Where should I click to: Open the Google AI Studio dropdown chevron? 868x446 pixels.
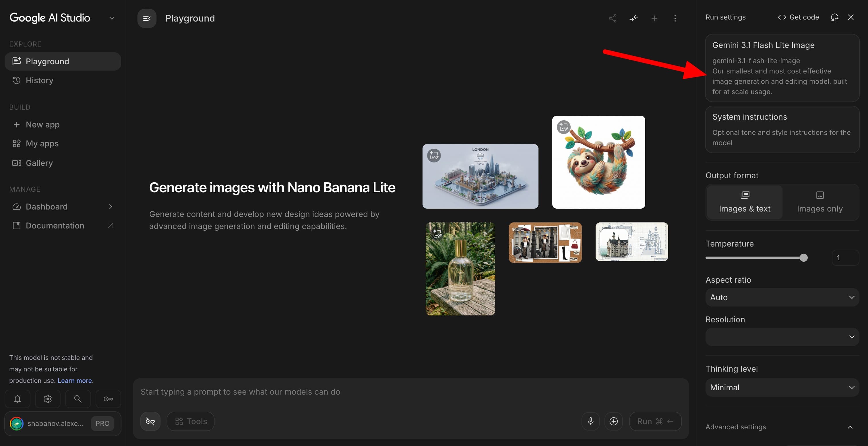(x=112, y=18)
